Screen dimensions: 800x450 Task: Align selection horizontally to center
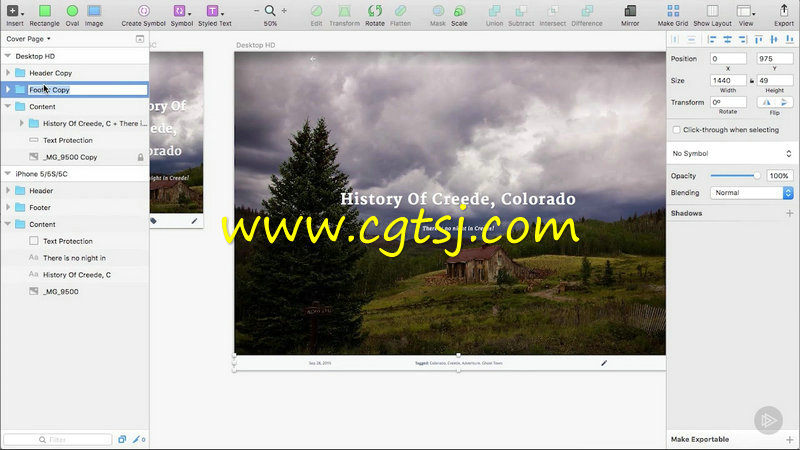pyautogui.click(x=728, y=39)
